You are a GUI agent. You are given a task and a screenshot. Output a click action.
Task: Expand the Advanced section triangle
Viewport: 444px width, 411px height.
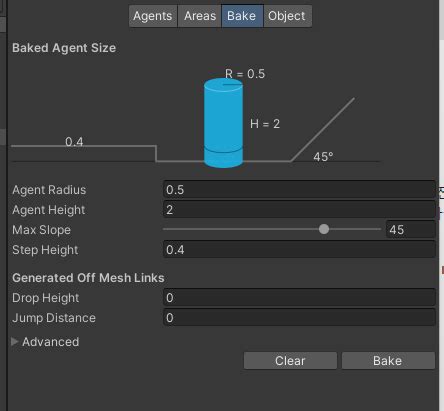click(14, 341)
